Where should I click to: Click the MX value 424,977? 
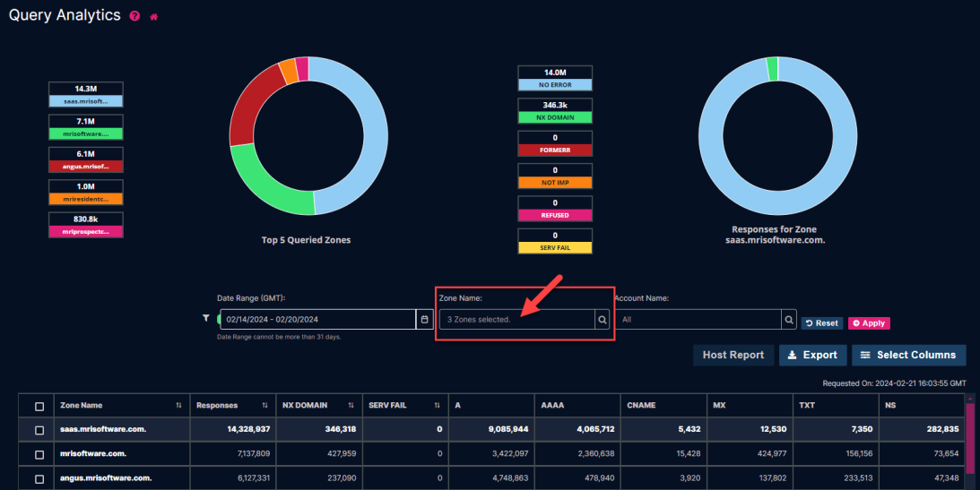coord(772,453)
